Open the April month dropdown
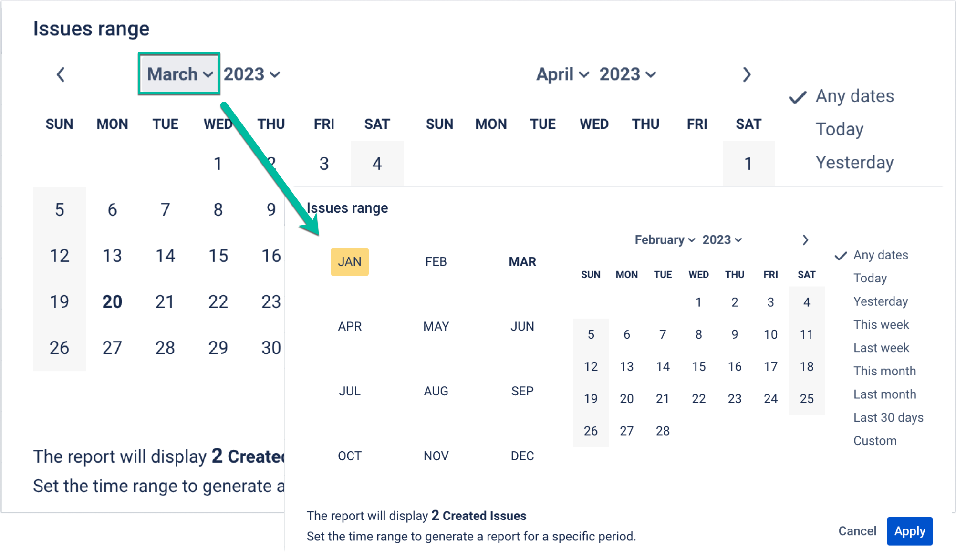Image resolution: width=956 pixels, height=560 pixels. click(562, 74)
